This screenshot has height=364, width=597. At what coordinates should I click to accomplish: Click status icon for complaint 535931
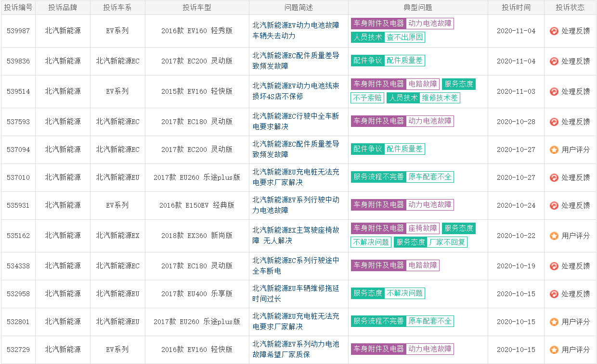554,205
